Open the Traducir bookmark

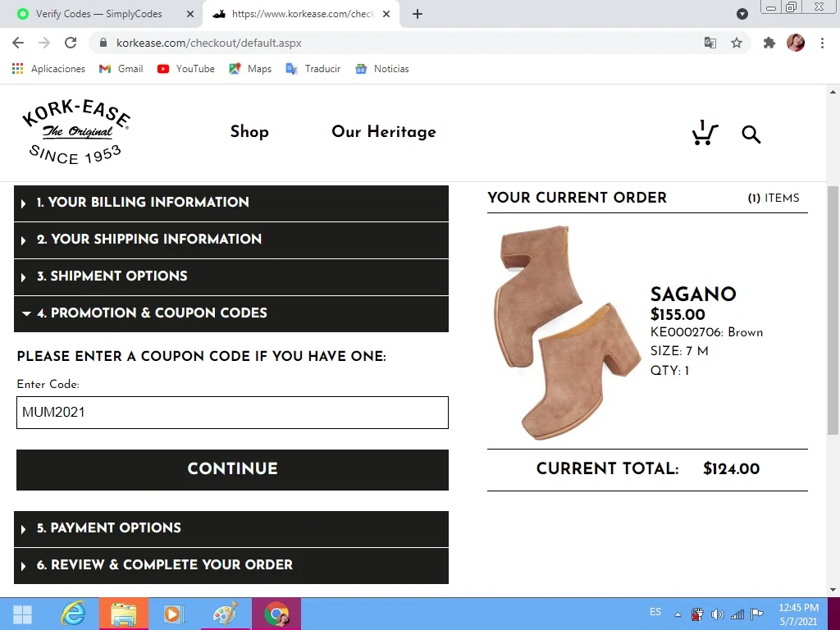[313, 69]
